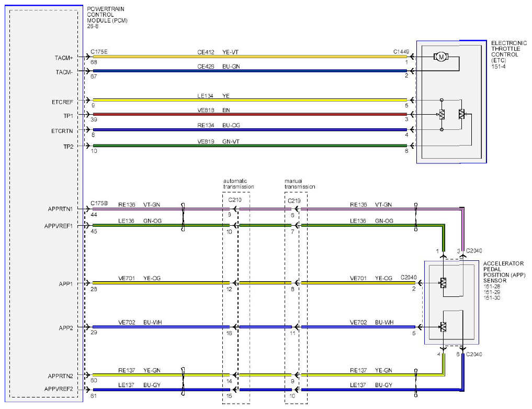Select the TACM- pin label
The height and width of the screenshot is (409, 532).
click(64, 72)
